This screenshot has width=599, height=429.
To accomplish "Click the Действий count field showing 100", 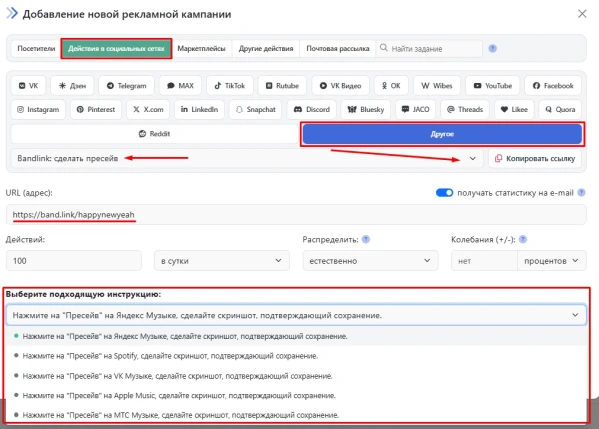I will tap(74, 261).
